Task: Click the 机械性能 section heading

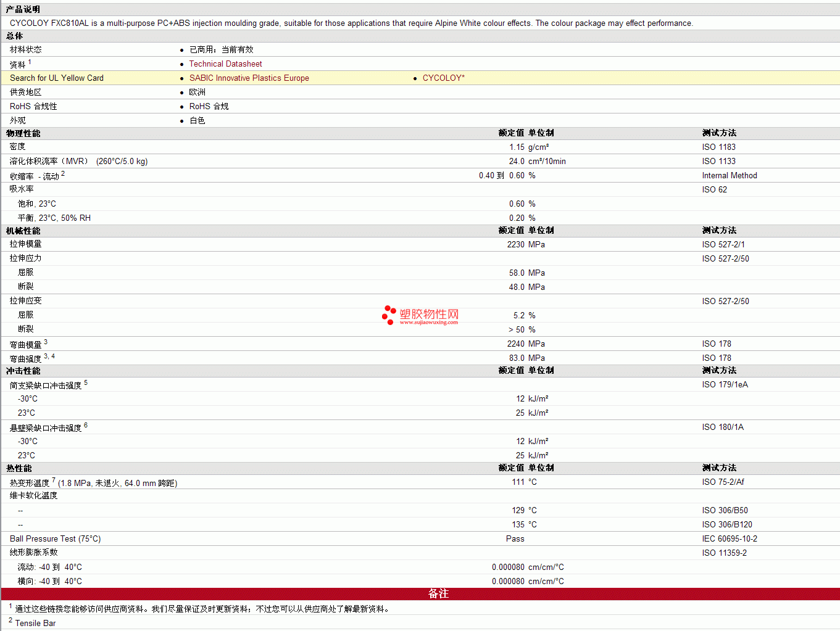Action: click(23, 231)
